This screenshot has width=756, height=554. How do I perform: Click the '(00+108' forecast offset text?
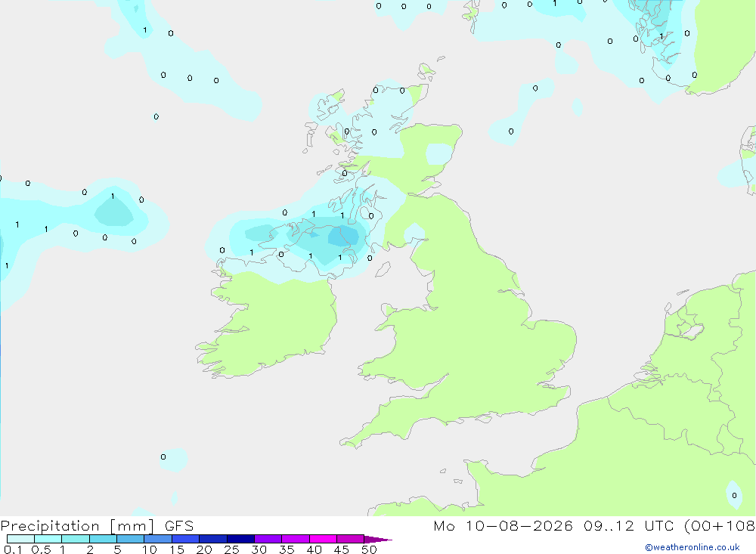(x=720, y=526)
